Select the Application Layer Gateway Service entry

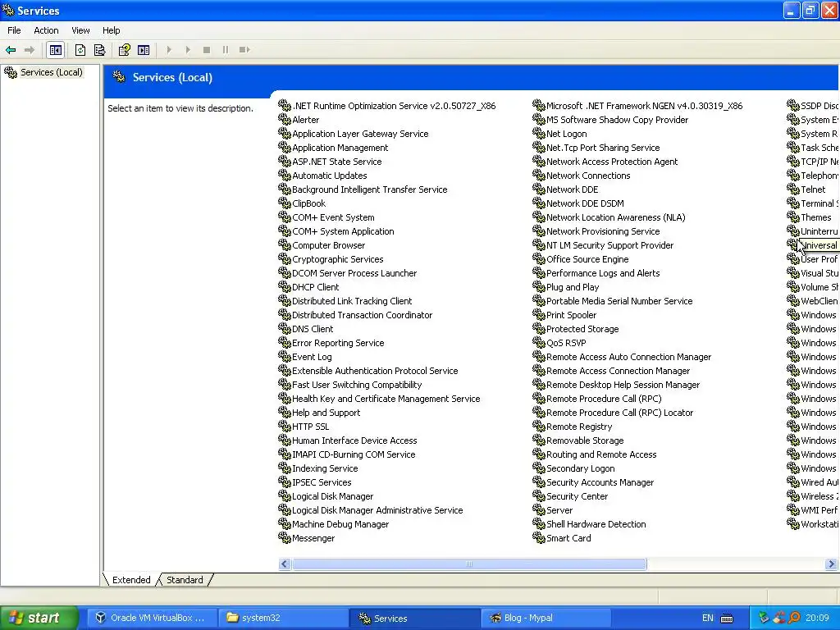pos(360,134)
